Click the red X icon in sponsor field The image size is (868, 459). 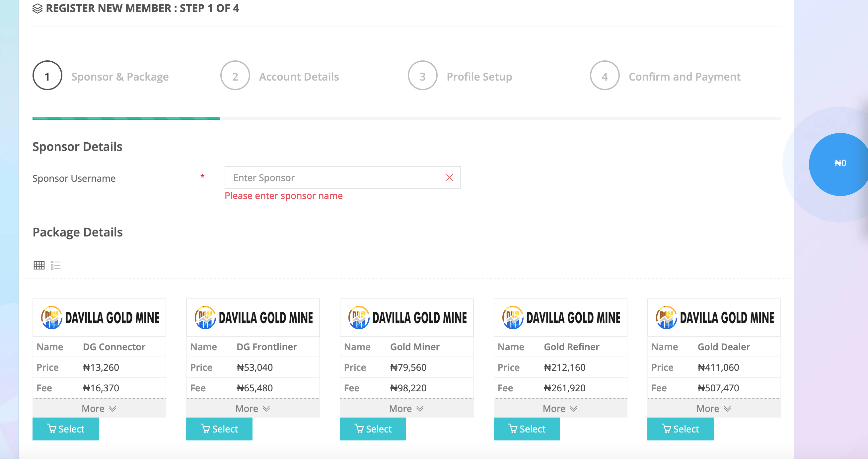pos(450,177)
